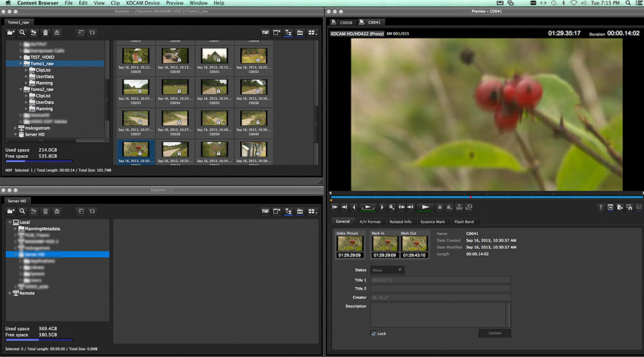Open the Flash Band tab
This screenshot has height=357, width=644.
tap(464, 222)
